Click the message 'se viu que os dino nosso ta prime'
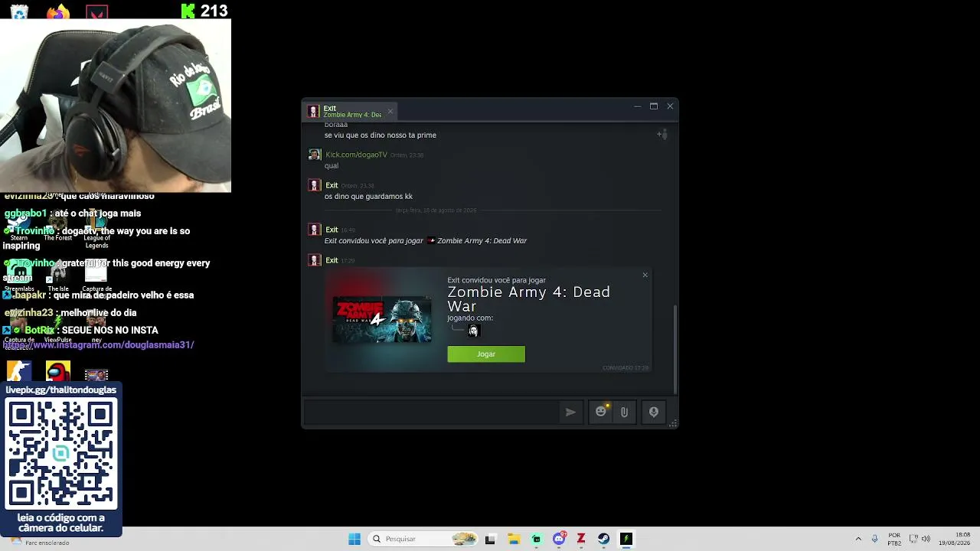 pyautogui.click(x=381, y=135)
